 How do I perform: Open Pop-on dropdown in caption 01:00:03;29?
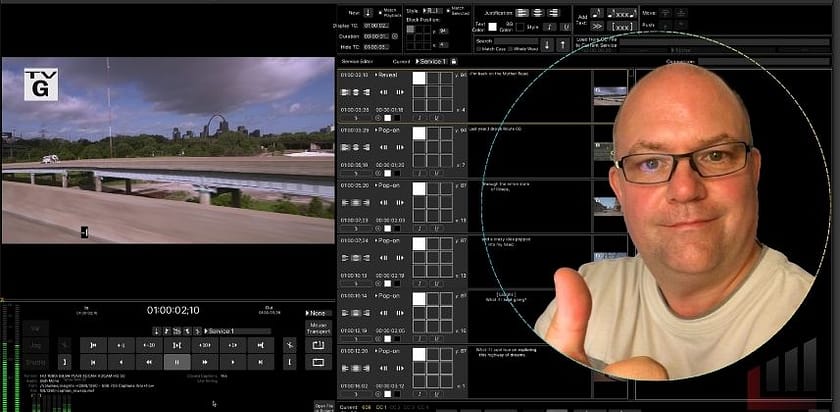388,130
